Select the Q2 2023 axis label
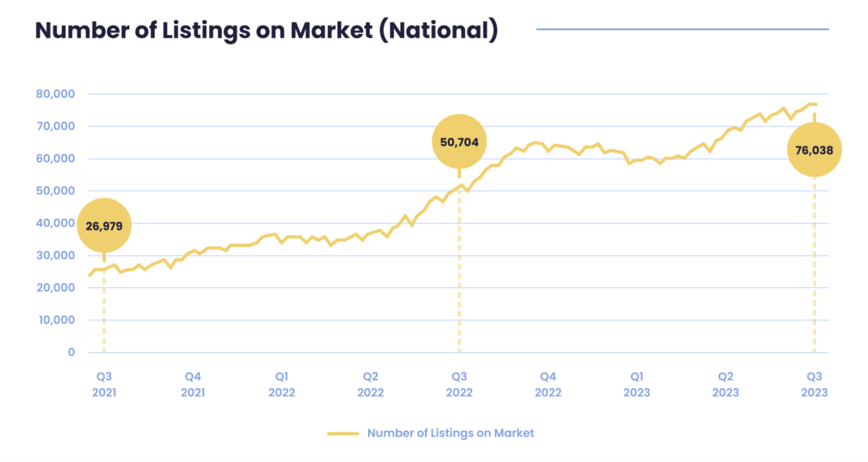Viewport: 868px width, 462px height. pos(726,384)
